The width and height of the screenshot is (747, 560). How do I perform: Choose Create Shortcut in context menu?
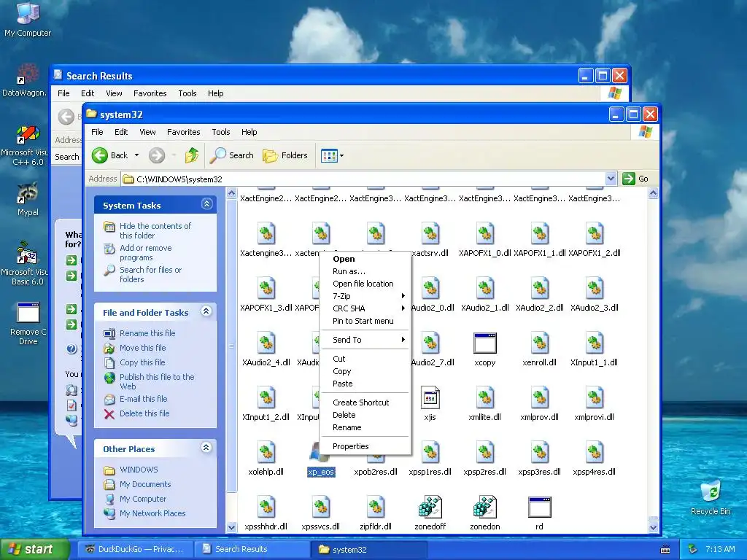(x=365, y=402)
